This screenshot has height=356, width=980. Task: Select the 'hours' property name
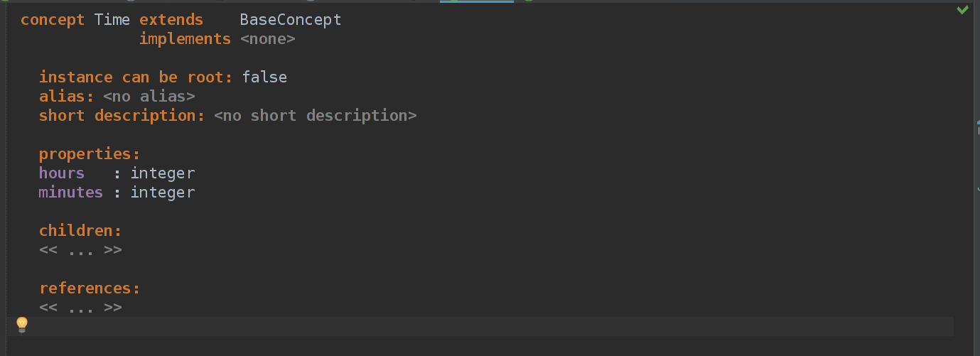[62, 173]
